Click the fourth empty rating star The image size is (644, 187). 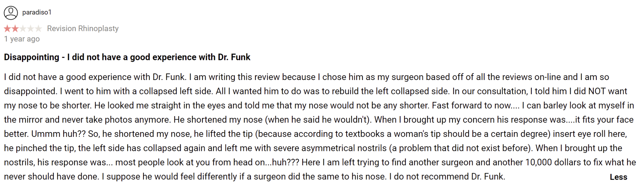tap(31, 29)
